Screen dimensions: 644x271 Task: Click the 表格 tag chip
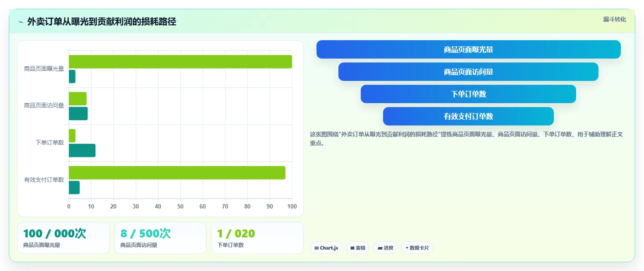tap(358, 248)
